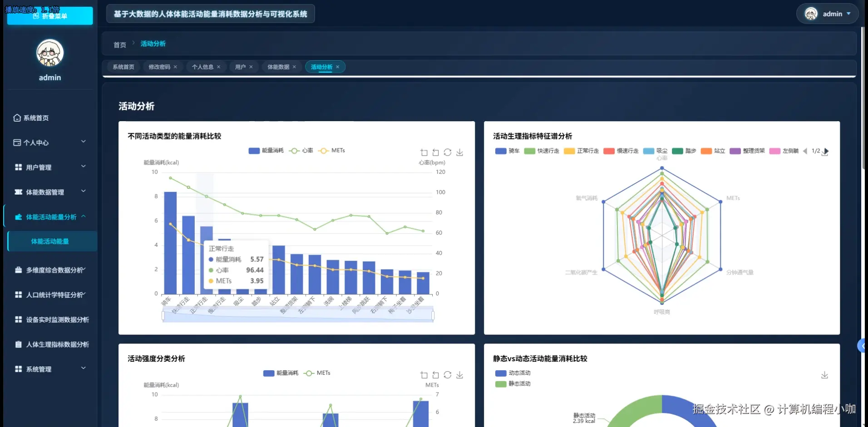
Task: Switch to the 系统首页 tab
Action: point(123,67)
